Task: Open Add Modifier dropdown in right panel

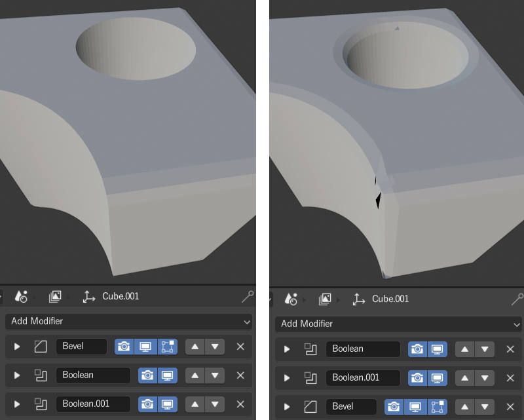Action: pyautogui.click(x=398, y=324)
